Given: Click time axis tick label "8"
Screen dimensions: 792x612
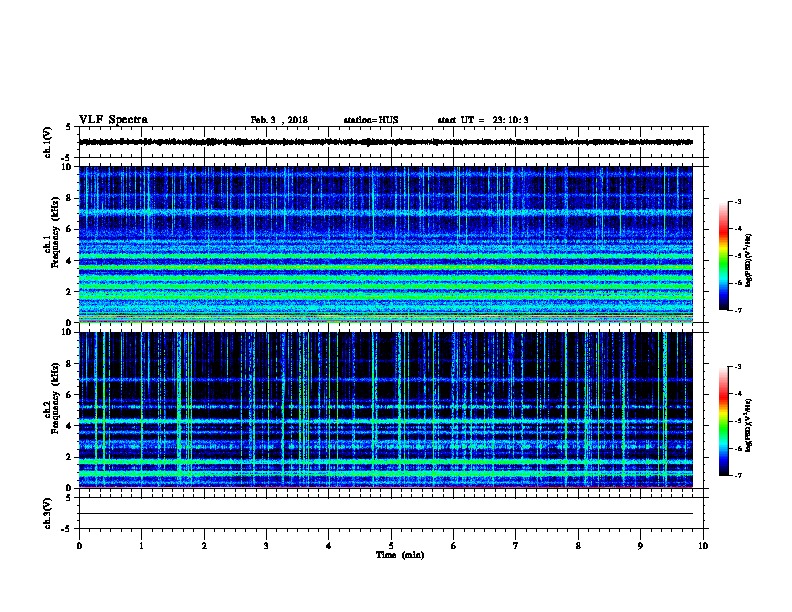Looking at the screenshot, I should tap(578, 546).
